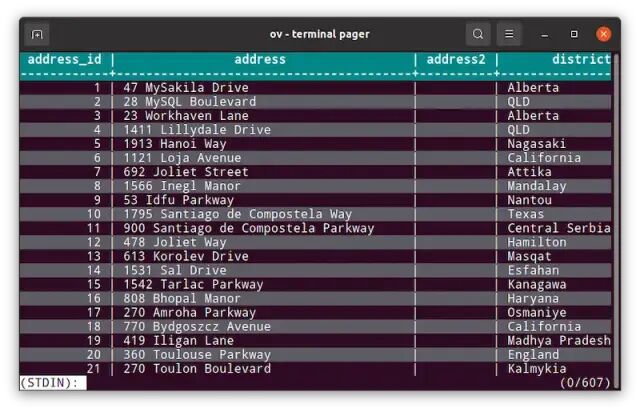Select '808 Bhopal Manor' address

[182, 298]
